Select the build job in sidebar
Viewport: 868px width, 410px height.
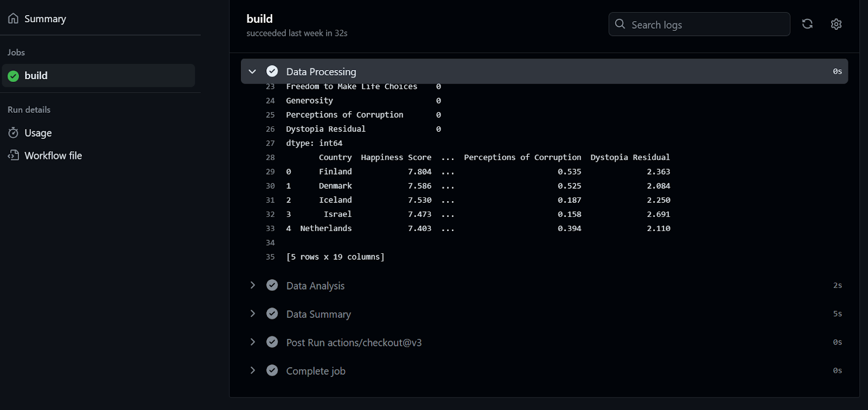point(98,75)
